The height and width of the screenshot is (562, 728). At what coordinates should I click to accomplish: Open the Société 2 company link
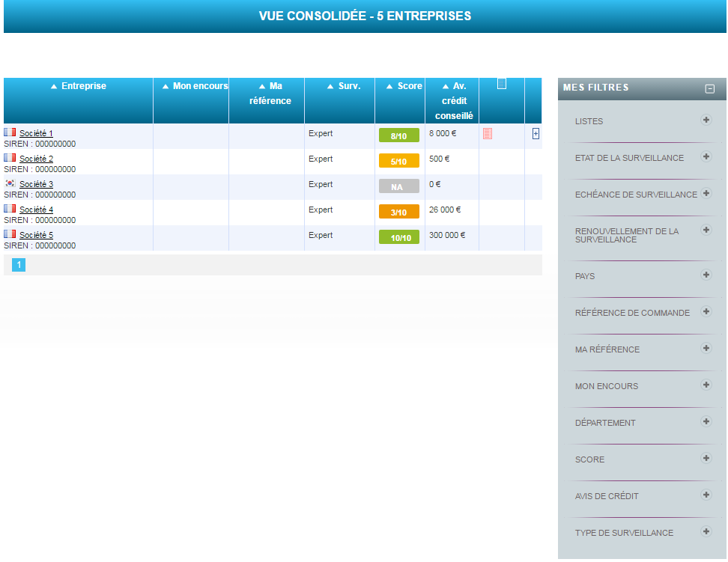pos(36,159)
